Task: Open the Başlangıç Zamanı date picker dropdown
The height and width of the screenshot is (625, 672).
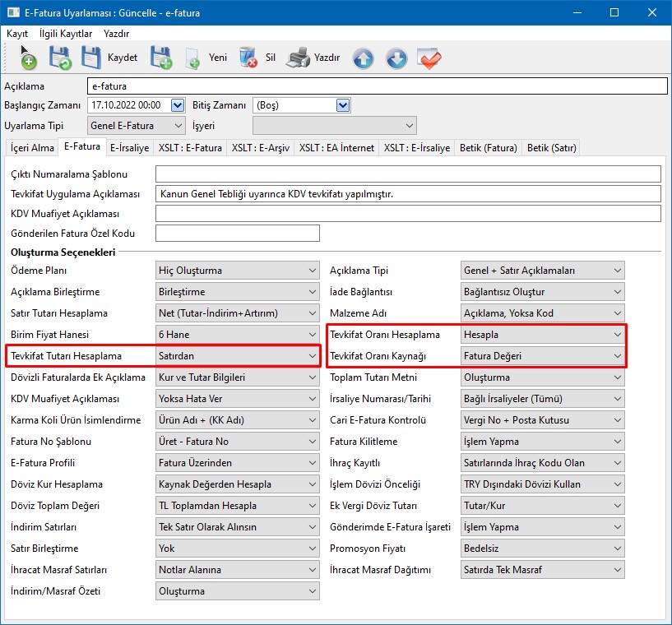Action: [177, 105]
